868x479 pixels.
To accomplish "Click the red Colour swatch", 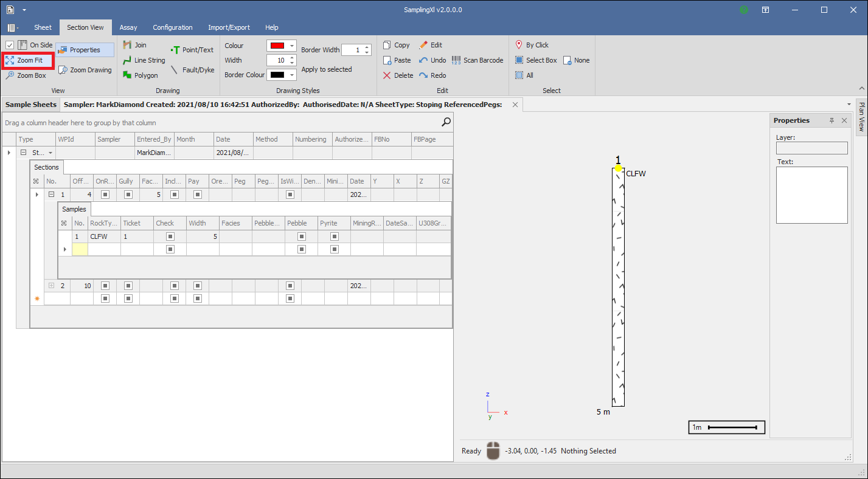I will pos(277,46).
